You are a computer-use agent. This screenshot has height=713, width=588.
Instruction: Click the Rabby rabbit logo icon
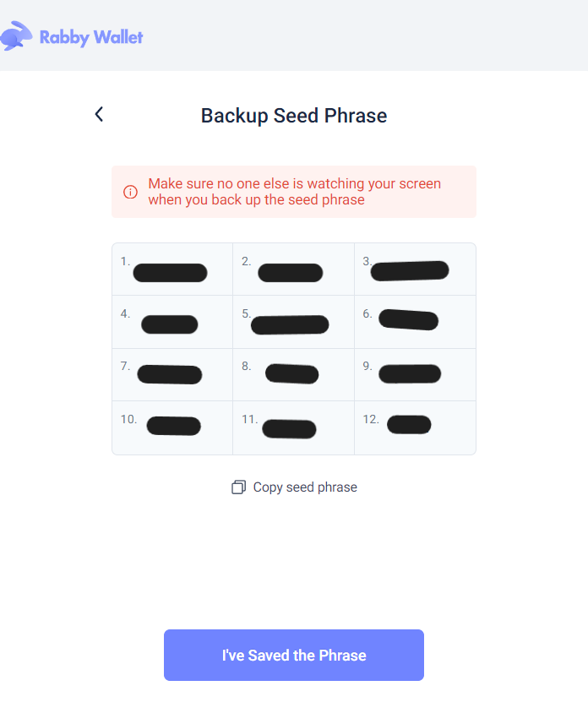pos(17,36)
